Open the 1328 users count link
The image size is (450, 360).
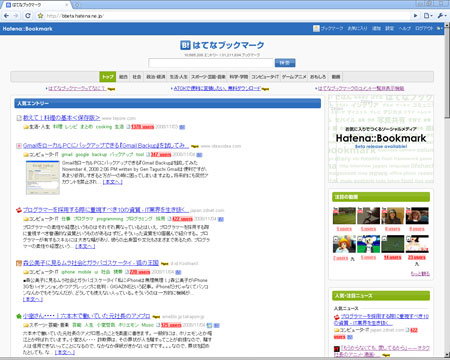click(x=142, y=127)
